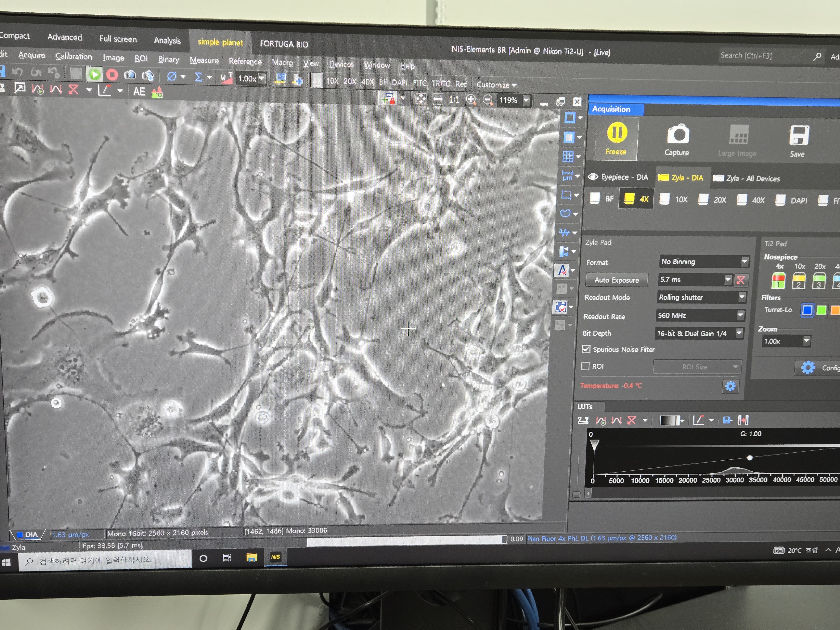Viewport: 840px width, 630px height.
Task: Open the Calibration menu
Action: 74,56
